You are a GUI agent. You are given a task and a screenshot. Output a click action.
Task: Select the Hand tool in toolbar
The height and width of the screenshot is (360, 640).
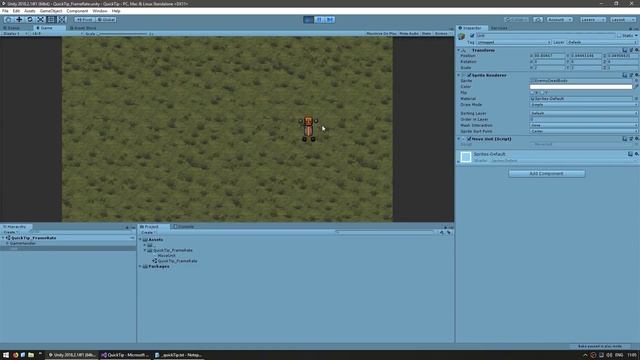coord(9,20)
